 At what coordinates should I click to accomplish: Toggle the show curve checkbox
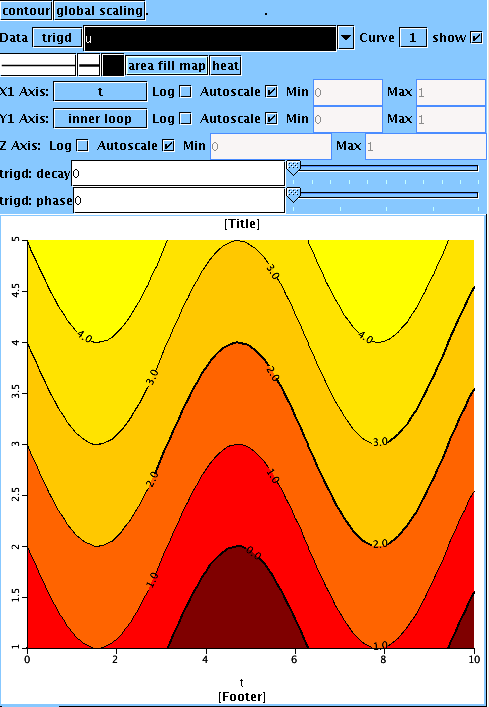[476, 38]
